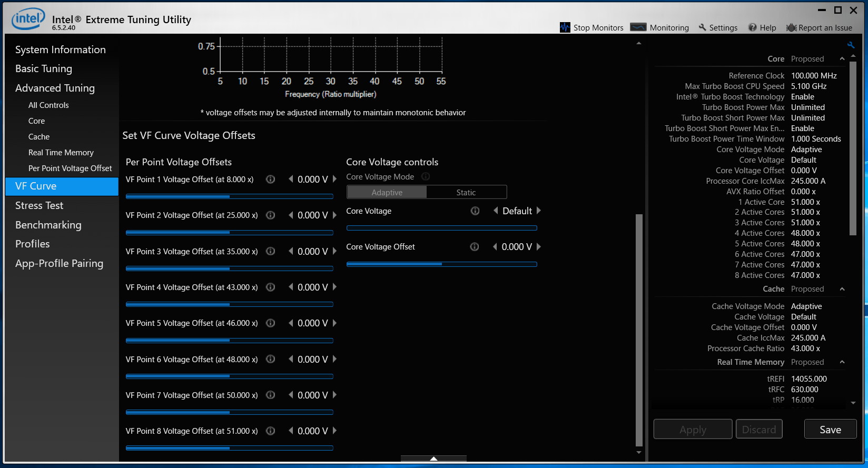This screenshot has height=468, width=868.
Task: Increase VF Point 1 Voltage Offset with right arrow
Action: pyautogui.click(x=334, y=179)
